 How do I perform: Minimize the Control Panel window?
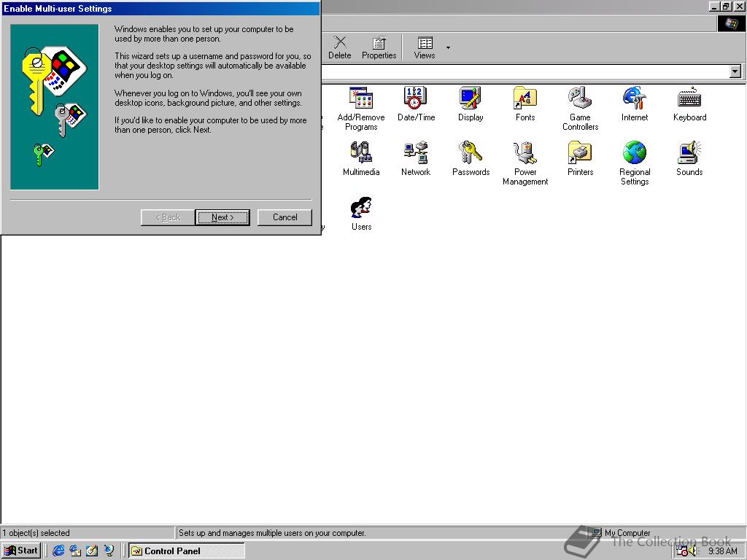715,6
